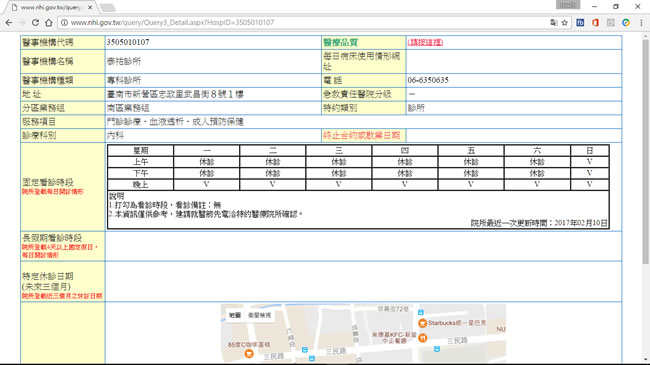The image size is (650, 365).
Task: Restore down the Chrome window
Action: tap(616, 7)
